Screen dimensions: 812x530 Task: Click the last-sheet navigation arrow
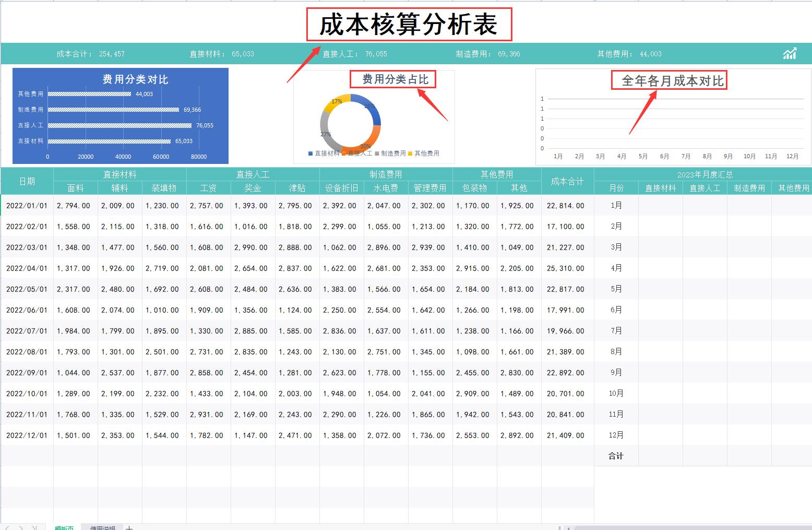click(x=34, y=527)
